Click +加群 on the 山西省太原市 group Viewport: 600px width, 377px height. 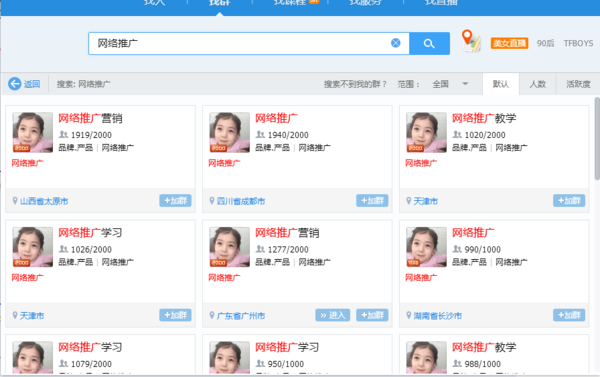click(x=175, y=201)
